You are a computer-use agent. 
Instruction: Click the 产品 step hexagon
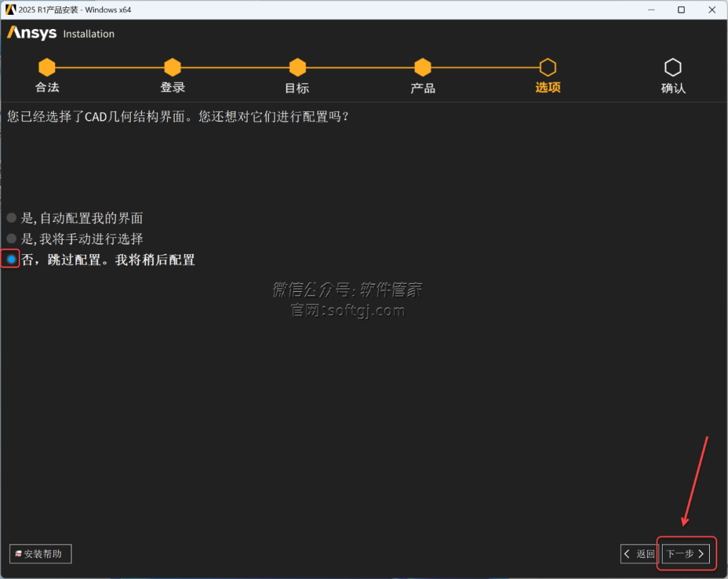[423, 67]
